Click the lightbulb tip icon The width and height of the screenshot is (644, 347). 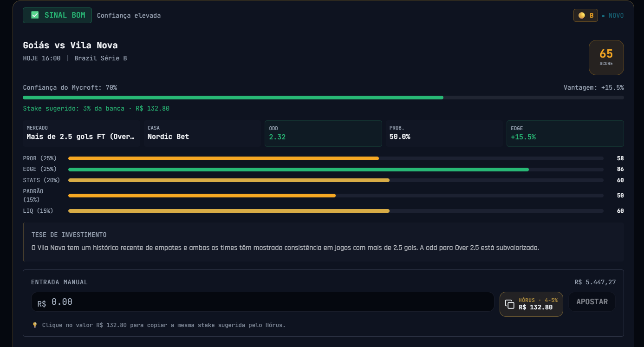[34, 325]
